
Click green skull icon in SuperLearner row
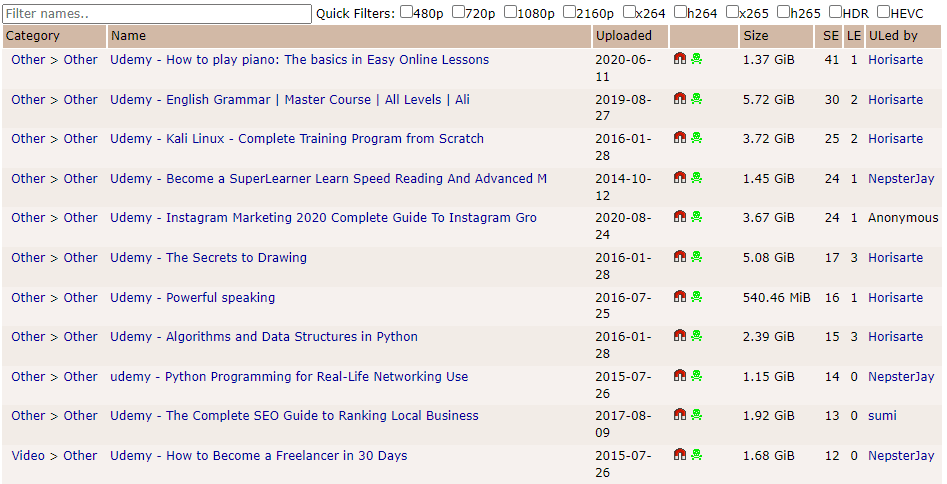(x=696, y=178)
